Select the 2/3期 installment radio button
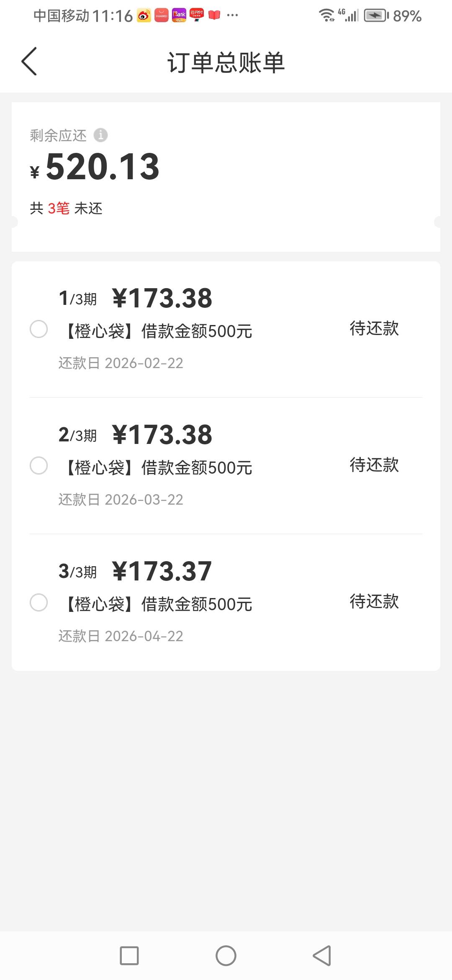Image resolution: width=452 pixels, height=980 pixels. pos(39,466)
